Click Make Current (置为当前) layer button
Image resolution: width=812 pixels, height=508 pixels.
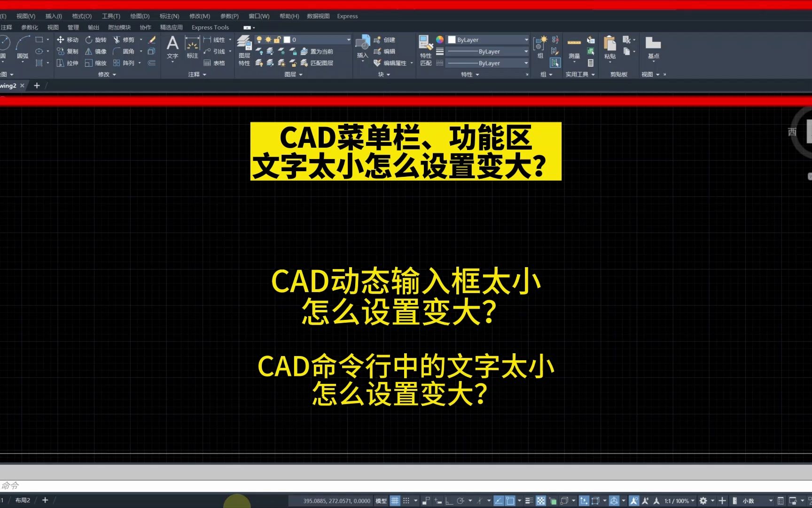tap(317, 51)
